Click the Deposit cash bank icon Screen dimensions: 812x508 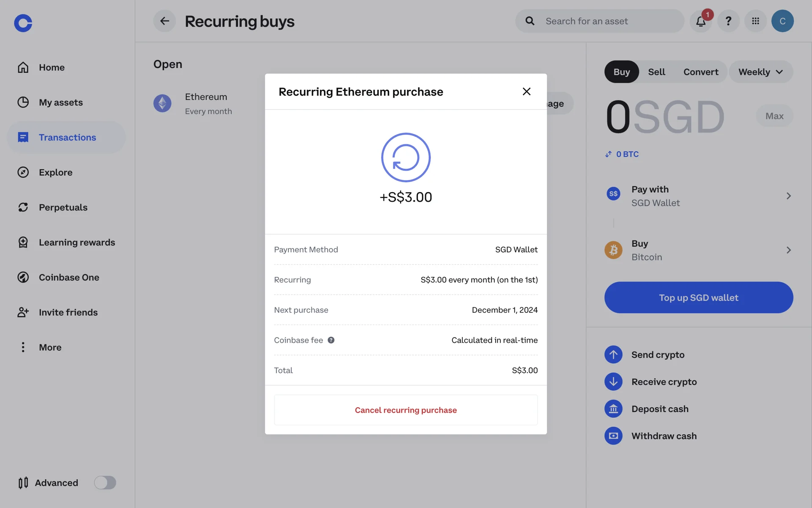[x=613, y=409]
